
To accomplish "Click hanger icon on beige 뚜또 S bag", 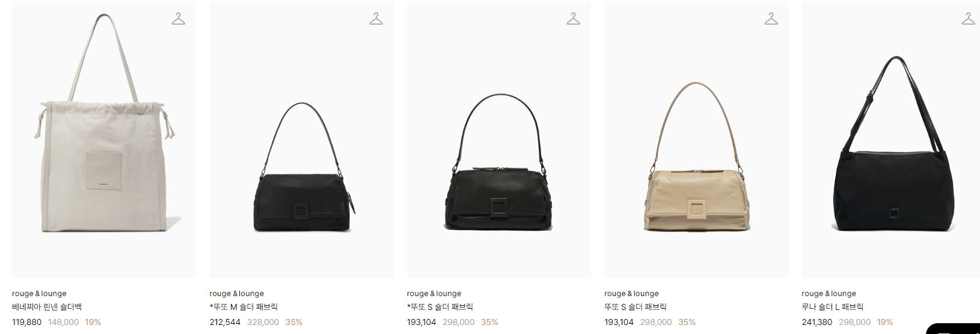I will click(771, 19).
